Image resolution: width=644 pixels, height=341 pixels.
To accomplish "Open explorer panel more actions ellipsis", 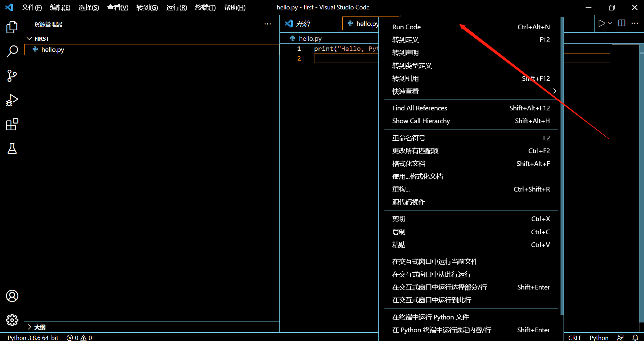I will click(268, 24).
